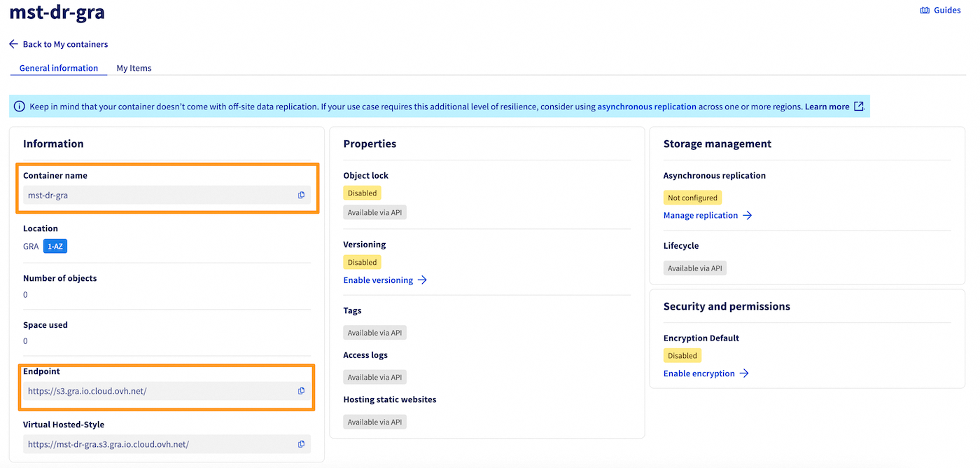
Task: Click the Learn more link
Action: pos(827,107)
